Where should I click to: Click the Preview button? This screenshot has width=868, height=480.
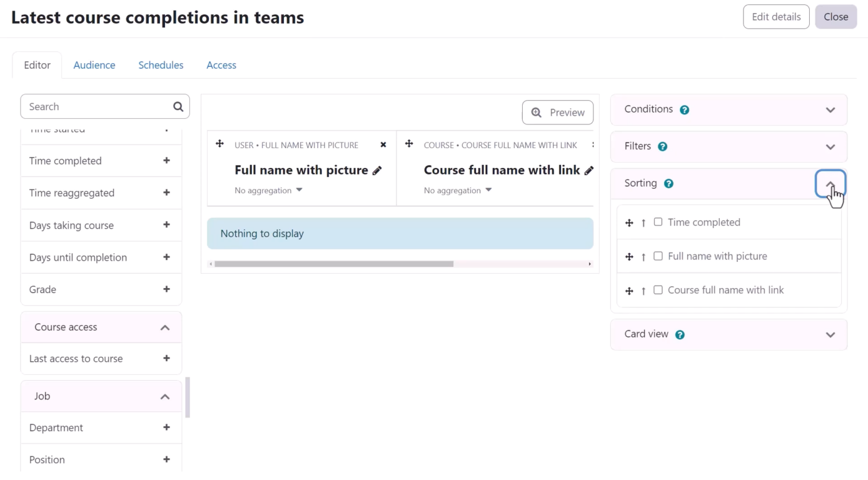[x=557, y=112]
